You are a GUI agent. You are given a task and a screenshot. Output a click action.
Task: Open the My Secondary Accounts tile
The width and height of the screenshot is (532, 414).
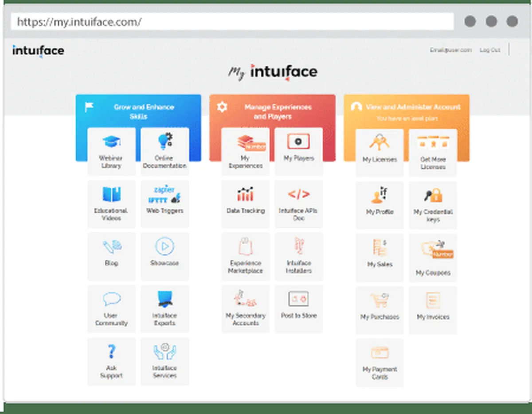coord(245,309)
